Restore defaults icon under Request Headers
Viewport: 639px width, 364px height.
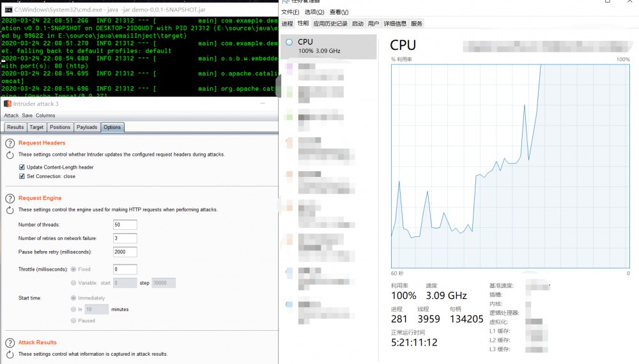point(10,155)
